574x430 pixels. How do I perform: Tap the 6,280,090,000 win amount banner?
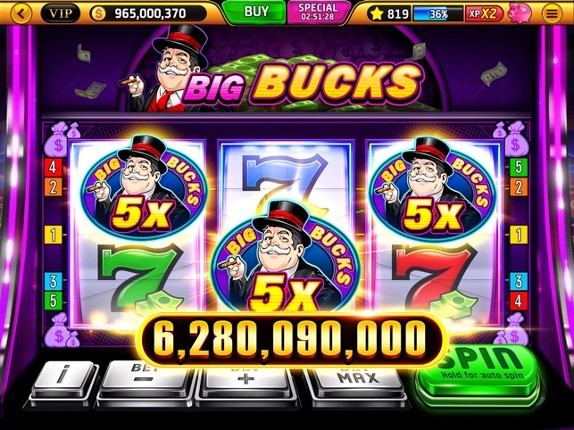(291, 339)
